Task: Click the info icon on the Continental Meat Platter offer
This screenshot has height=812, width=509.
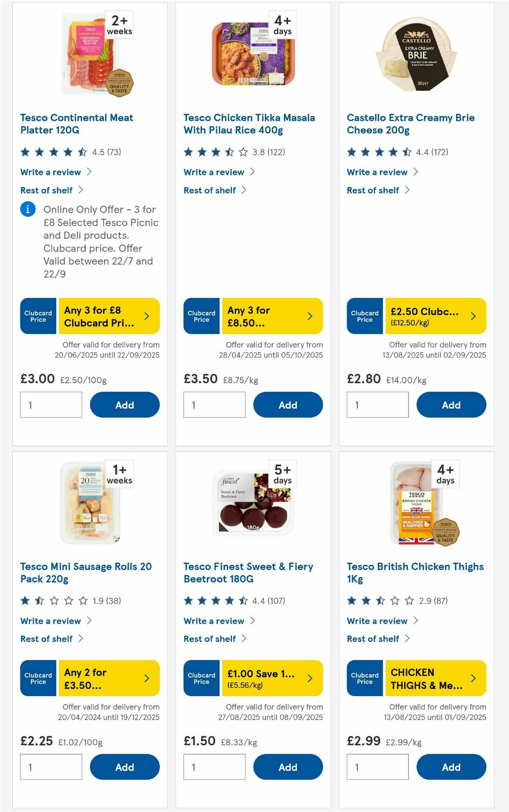Action: (x=27, y=209)
